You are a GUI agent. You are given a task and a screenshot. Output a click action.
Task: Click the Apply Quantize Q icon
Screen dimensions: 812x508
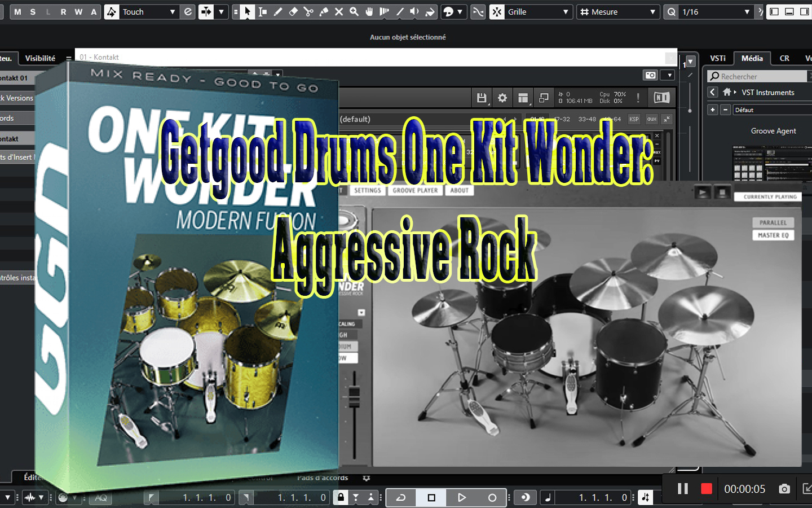tap(671, 12)
